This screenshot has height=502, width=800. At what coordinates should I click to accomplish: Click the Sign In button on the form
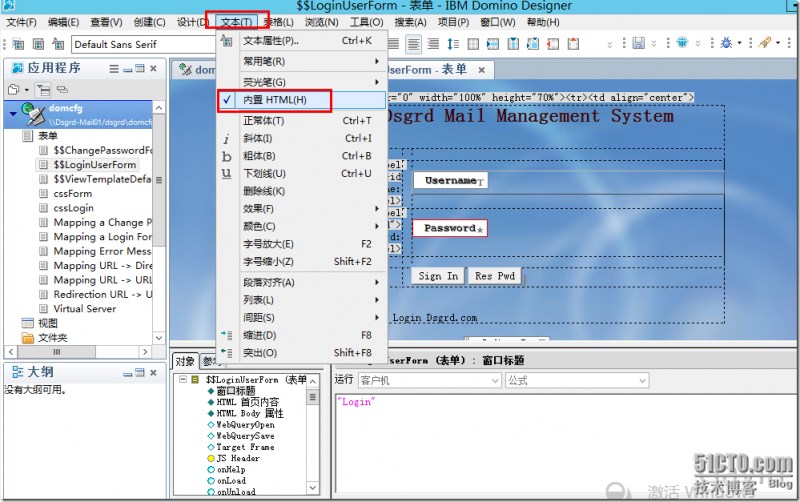click(x=438, y=276)
